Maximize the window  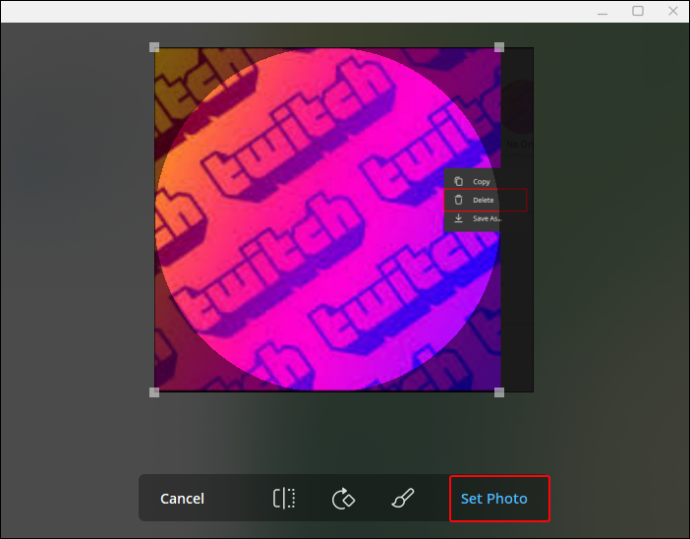coord(638,11)
